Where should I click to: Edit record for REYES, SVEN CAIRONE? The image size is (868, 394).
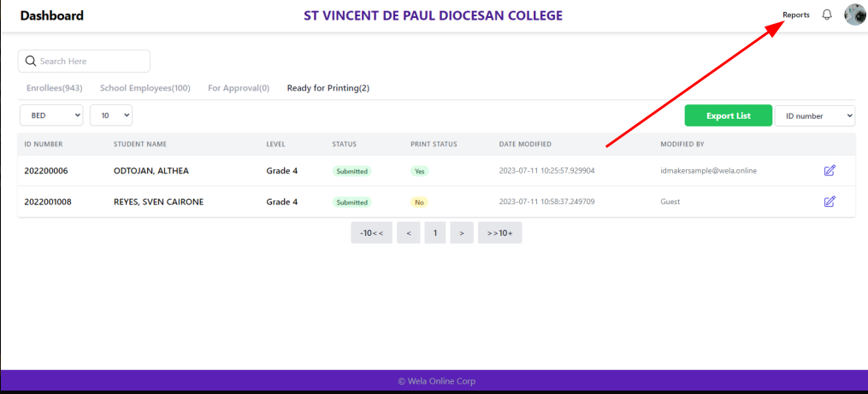[x=830, y=202]
